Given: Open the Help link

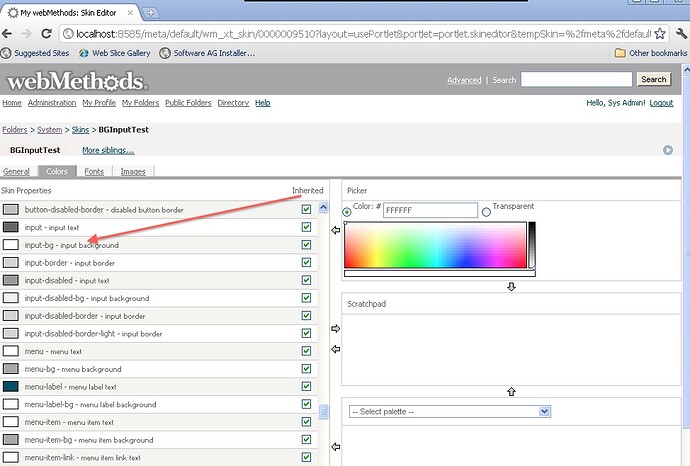Looking at the screenshot, I should [x=263, y=103].
